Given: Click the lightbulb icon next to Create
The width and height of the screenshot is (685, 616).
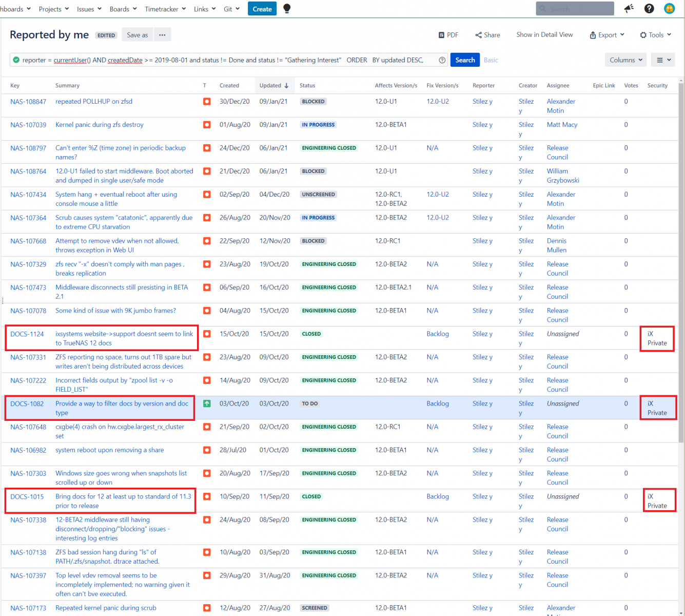Looking at the screenshot, I should (287, 9).
